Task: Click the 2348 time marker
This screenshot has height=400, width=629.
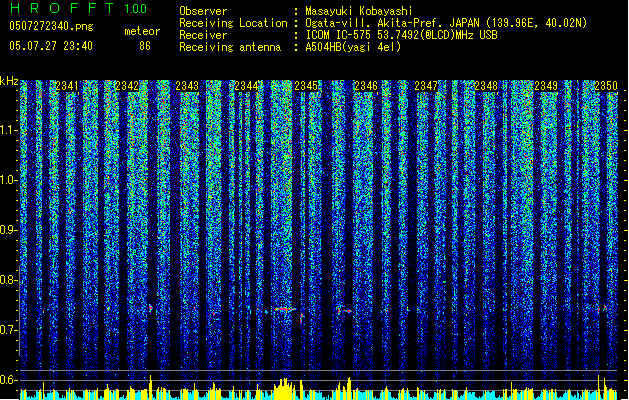Action: click(x=486, y=86)
